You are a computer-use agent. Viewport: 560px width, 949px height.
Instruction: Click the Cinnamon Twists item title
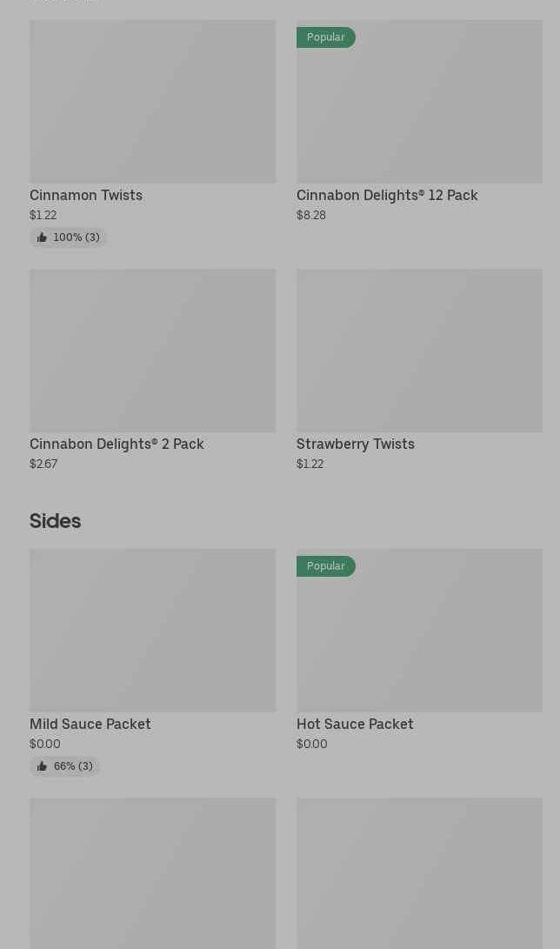pos(86,196)
